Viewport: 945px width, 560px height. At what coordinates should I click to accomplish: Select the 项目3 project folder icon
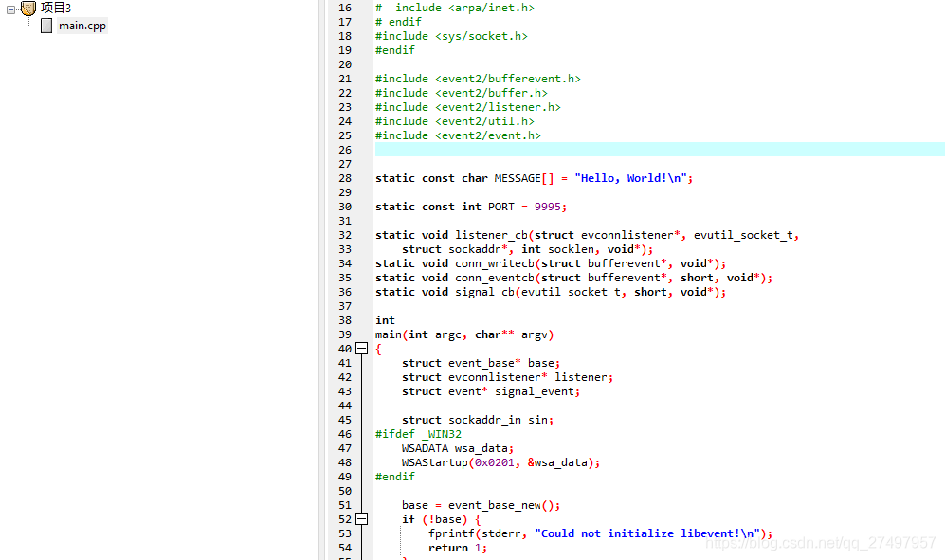tap(28, 8)
